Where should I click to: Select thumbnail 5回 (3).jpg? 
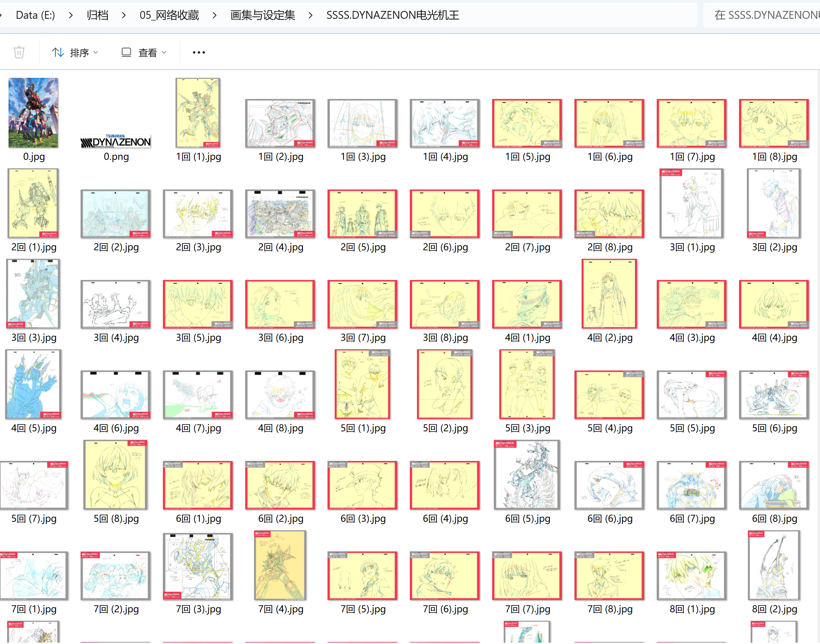[x=527, y=384]
